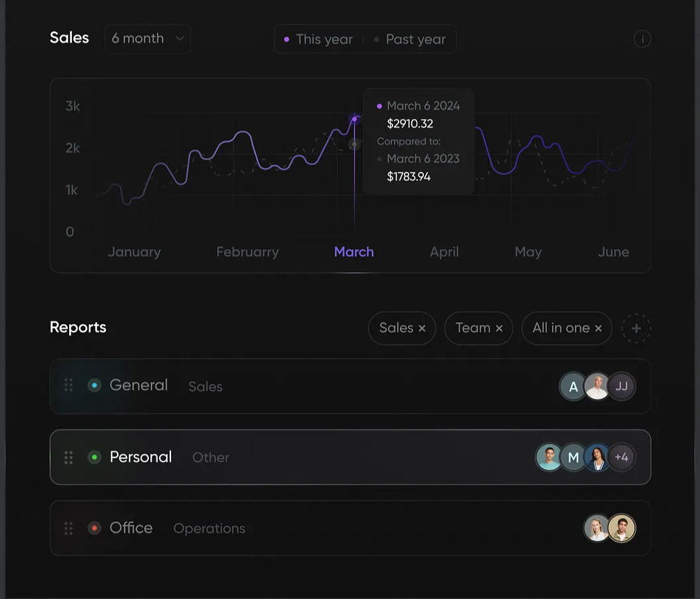Open the 6 month period dropdown
The height and width of the screenshot is (599, 700).
click(x=148, y=39)
